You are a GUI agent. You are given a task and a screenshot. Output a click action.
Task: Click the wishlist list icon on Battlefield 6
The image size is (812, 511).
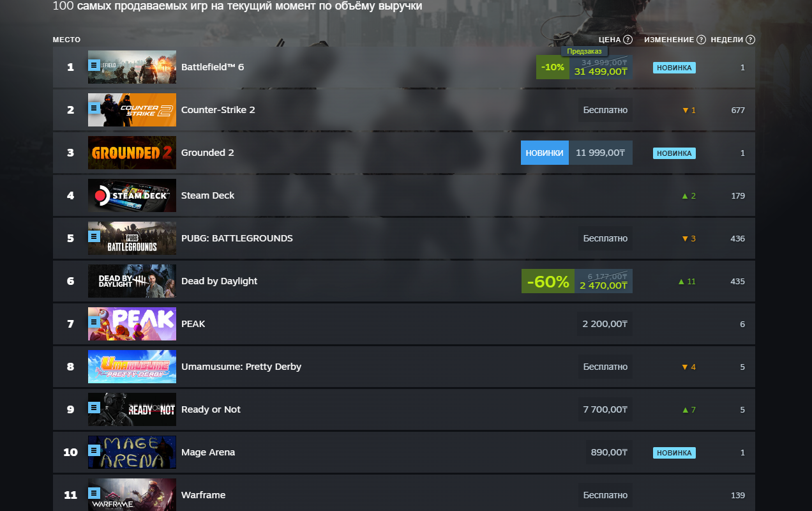(94, 65)
